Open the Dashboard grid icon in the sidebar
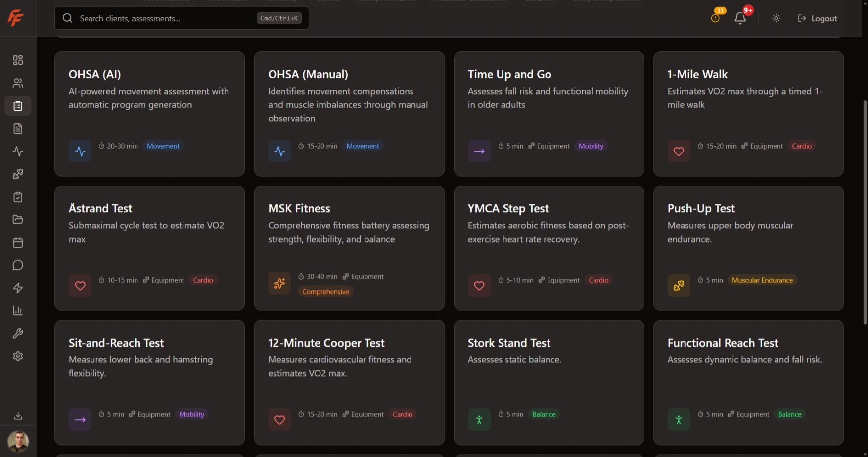Screen dimensions: 868x457 [x=18, y=60]
